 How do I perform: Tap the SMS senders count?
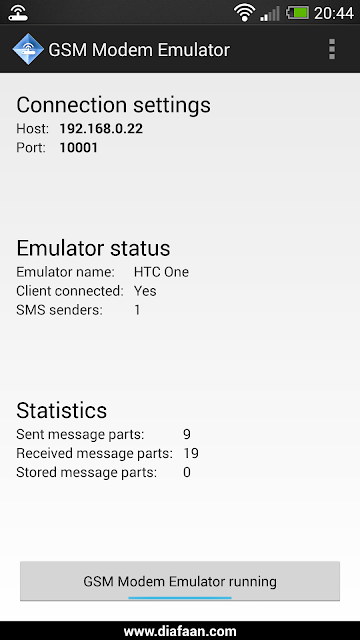(137, 310)
